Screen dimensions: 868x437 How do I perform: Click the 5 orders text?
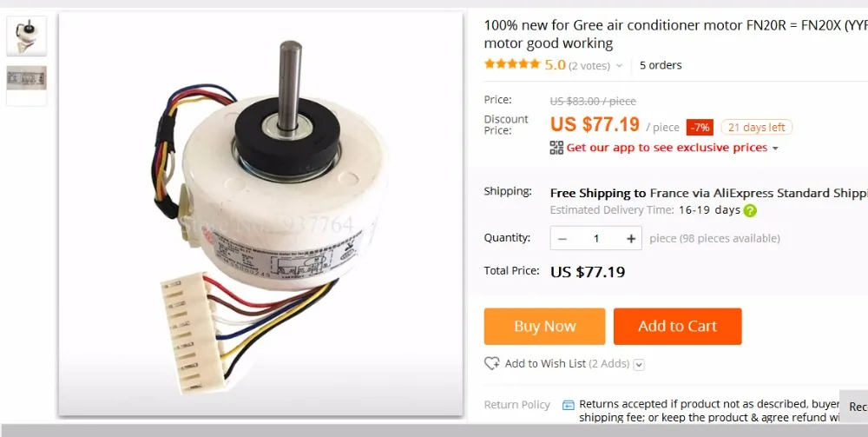click(x=661, y=65)
